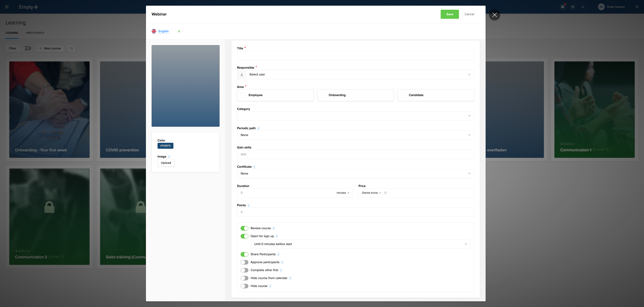Click the Points info icon

point(249,205)
